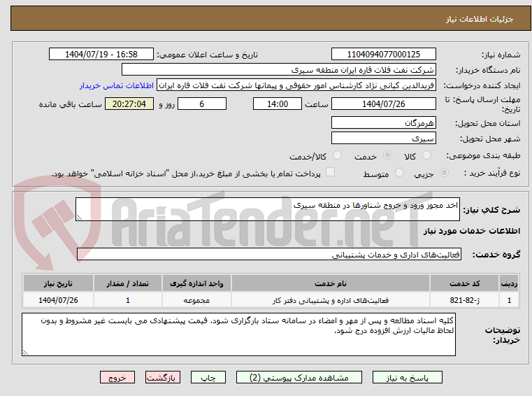Select the 'کالا' radio button
This screenshot has height=396, width=532.
426,155
